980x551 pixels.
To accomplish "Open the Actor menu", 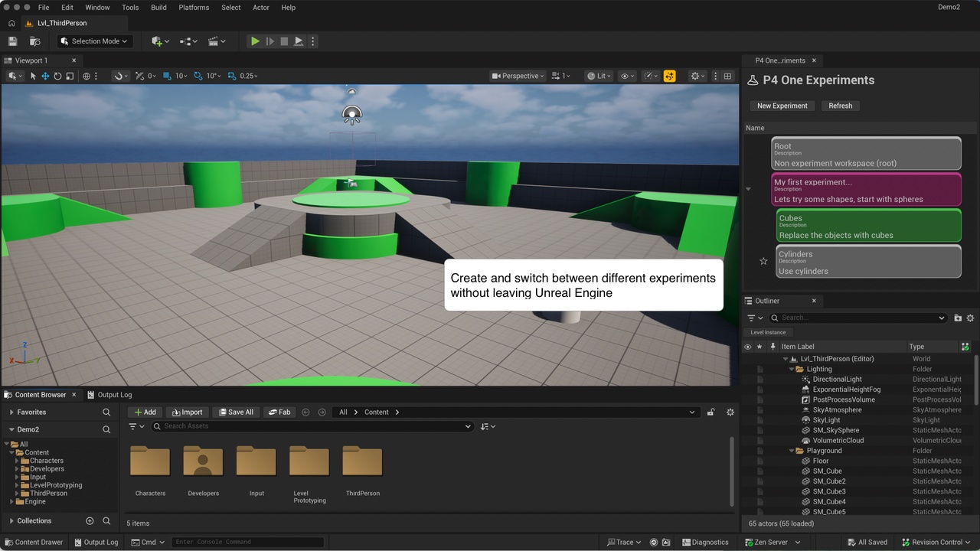I will point(261,8).
